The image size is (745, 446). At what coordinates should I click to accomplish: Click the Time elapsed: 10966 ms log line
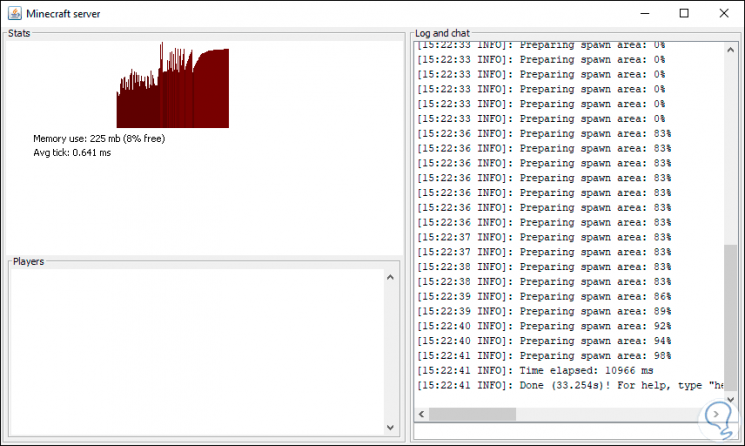coord(535,370)
